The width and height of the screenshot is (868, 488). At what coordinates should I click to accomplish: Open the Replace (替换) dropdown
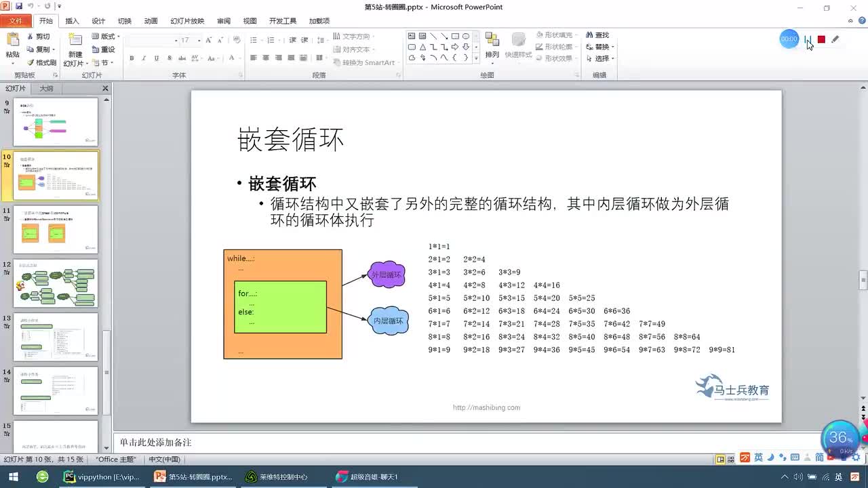601,47
